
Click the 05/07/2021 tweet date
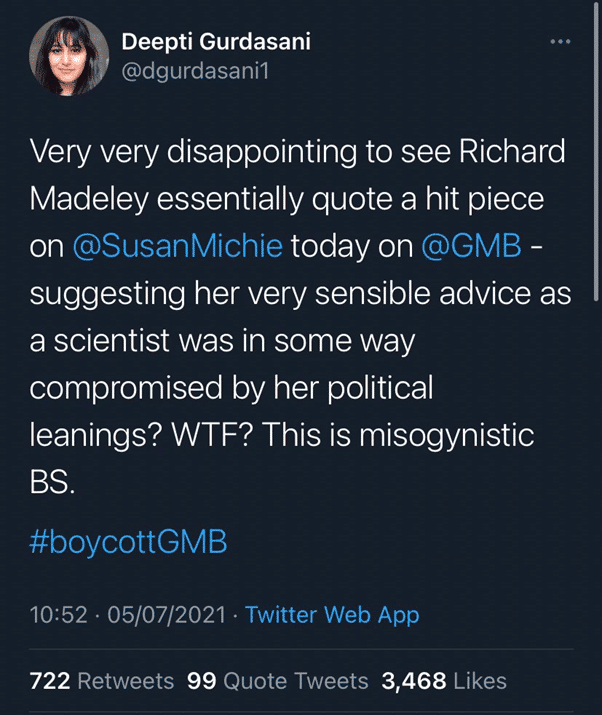[159, 615]
